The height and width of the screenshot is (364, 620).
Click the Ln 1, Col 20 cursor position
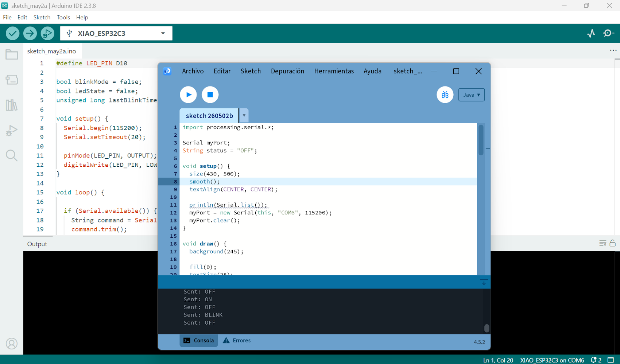[x=498, y=360]
